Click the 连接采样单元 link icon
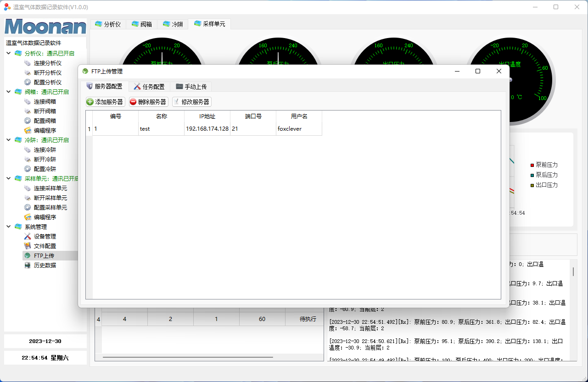The height and width of the screenshot is (382, 588). (28, 188)
